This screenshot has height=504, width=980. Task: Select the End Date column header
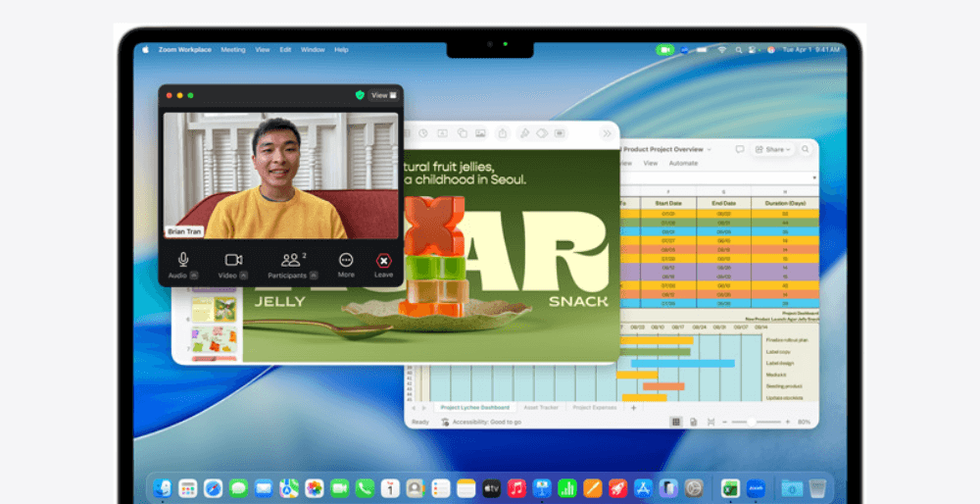723,203
